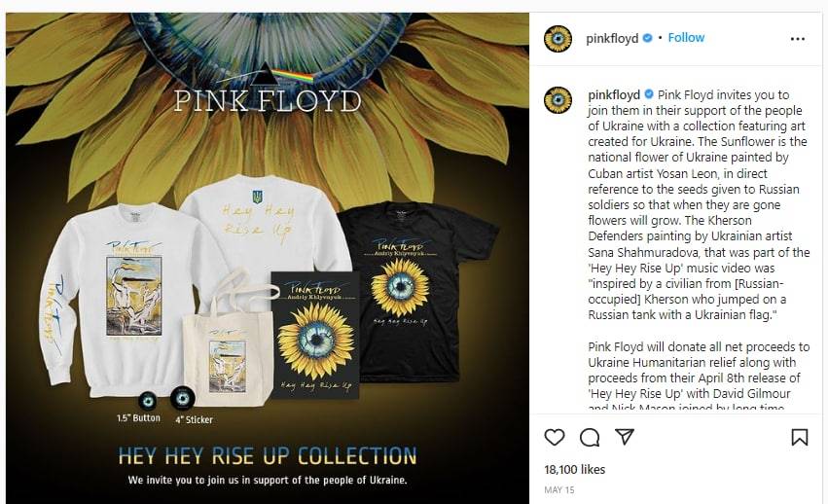Click the white Kherson Defenders sweatshirt

click(x=126, y=301)
